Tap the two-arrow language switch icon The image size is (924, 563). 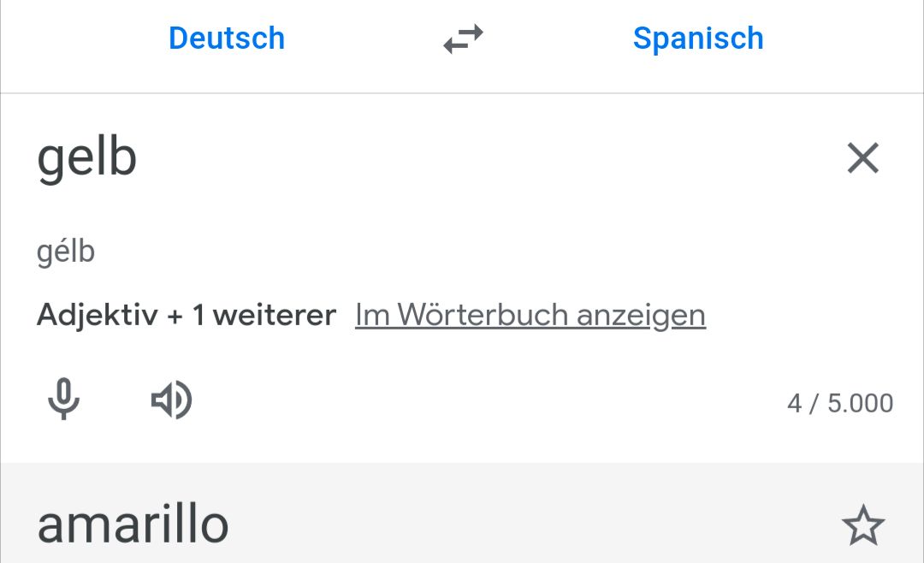click(x=463, y=39)
